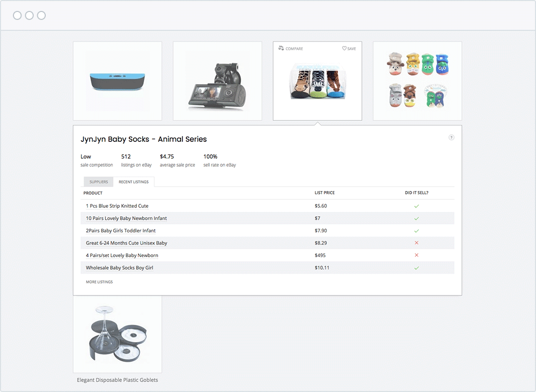Select the plastic goblets product thumbnail
Image resolution: width=536 pixels, height=392 pixels.
click(x=117, y=334)
